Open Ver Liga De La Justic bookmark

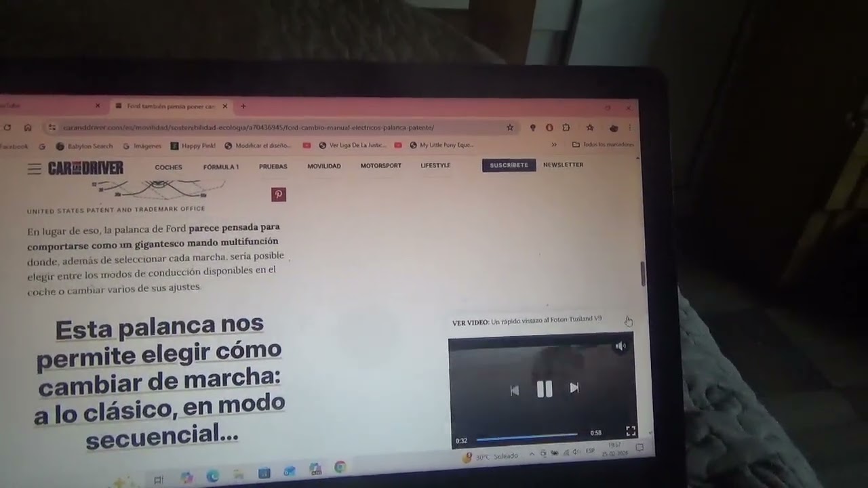click(x=353, y=145)
